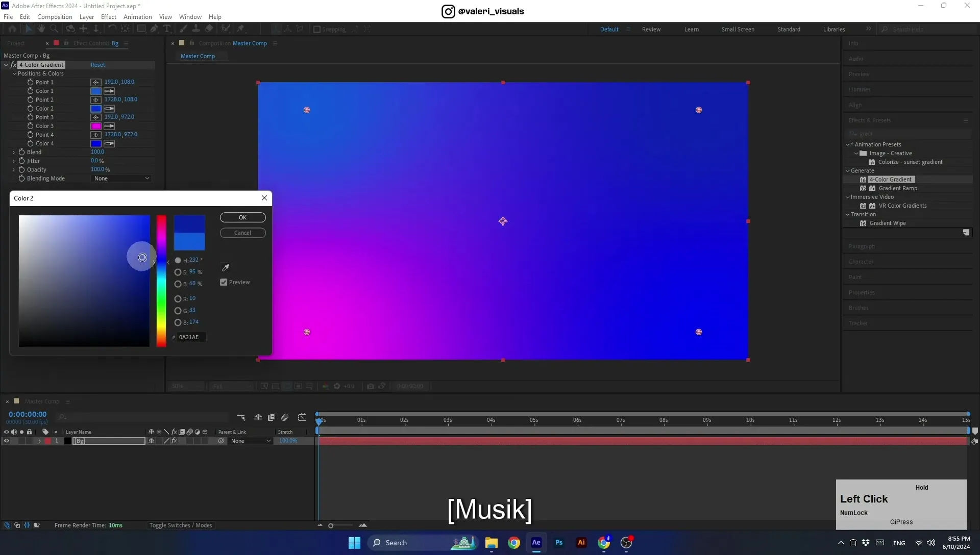Click the vertical hue slider bar
The height and width of the screenshot is (555, 980).
[x=161, y=281]
